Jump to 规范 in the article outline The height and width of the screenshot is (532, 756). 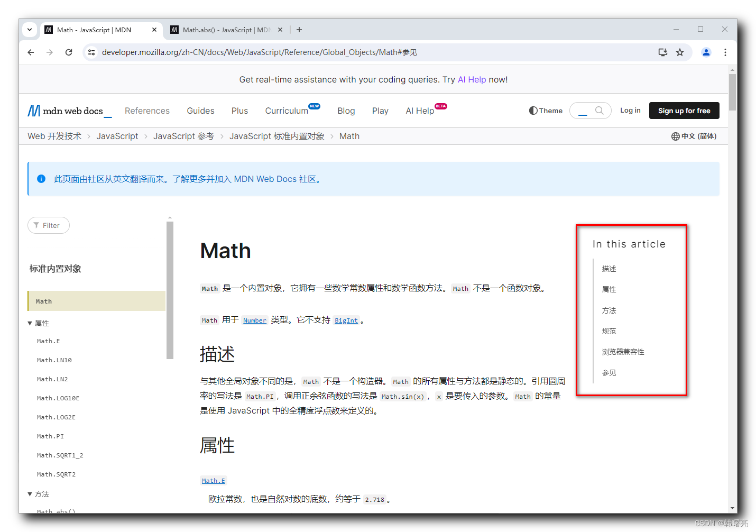609,331
